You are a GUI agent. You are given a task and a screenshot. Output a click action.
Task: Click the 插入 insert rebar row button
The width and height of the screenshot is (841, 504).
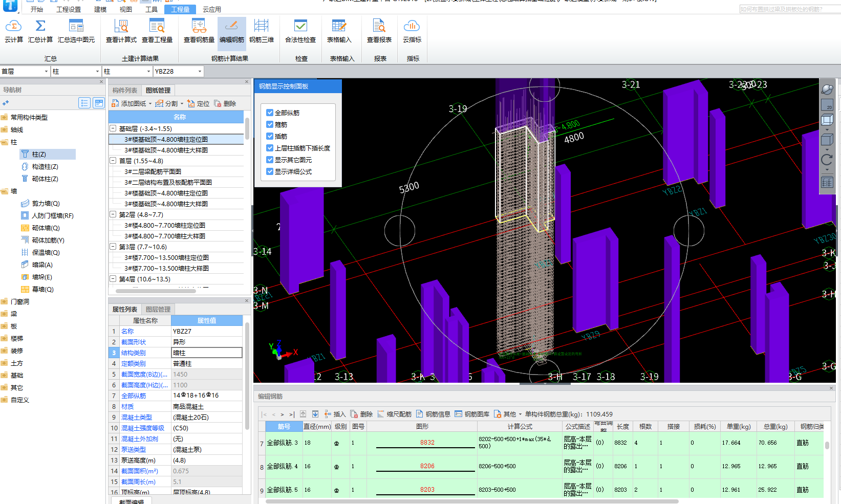tap(334, 414)
